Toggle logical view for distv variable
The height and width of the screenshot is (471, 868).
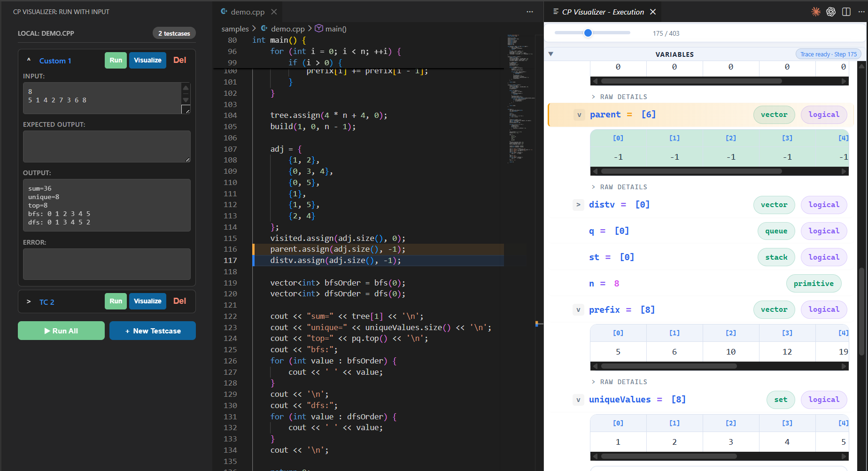click(x=824, y=205)
